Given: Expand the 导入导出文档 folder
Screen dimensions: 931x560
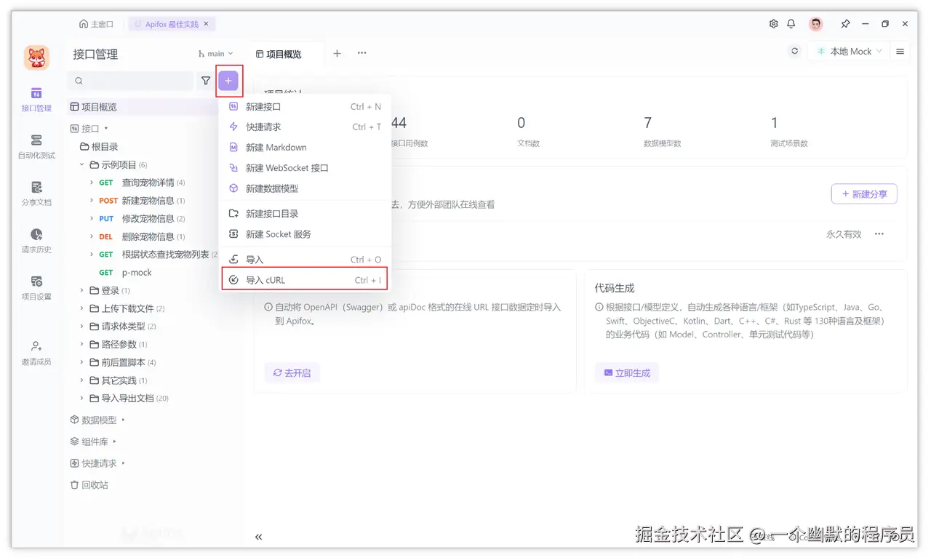Looking at the screenshot, I should 82,399.
